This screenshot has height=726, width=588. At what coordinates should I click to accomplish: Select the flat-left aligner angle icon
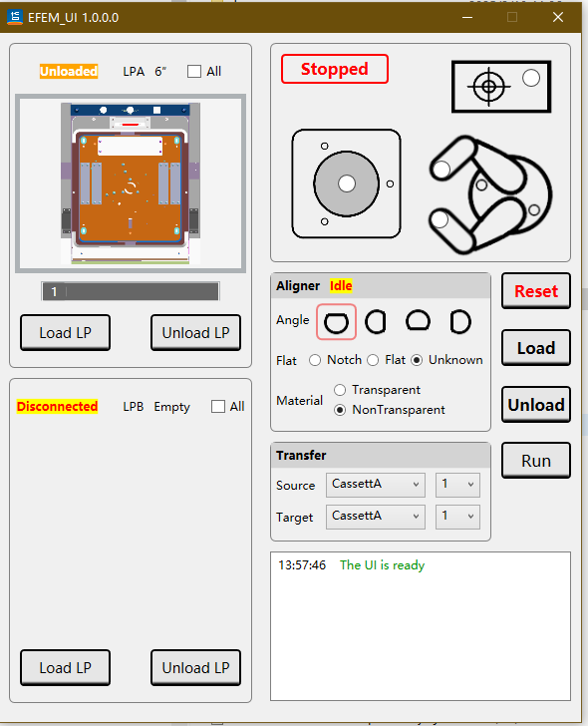[460, 322]
